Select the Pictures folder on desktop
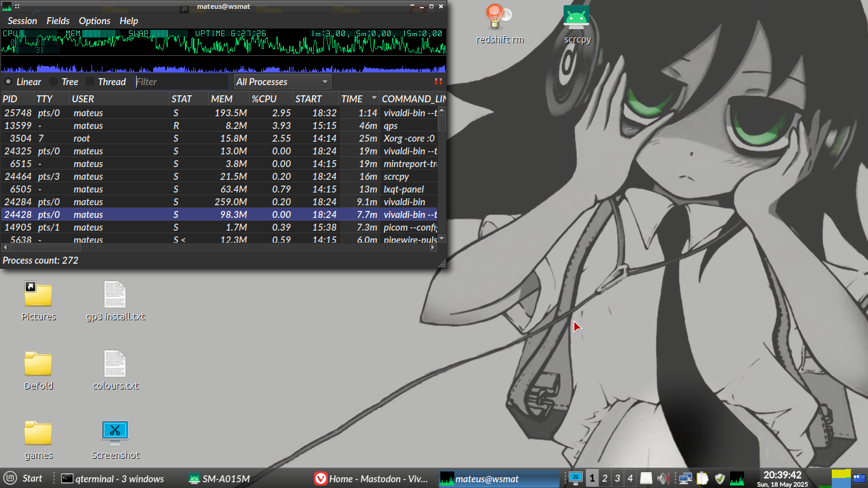 38,301
